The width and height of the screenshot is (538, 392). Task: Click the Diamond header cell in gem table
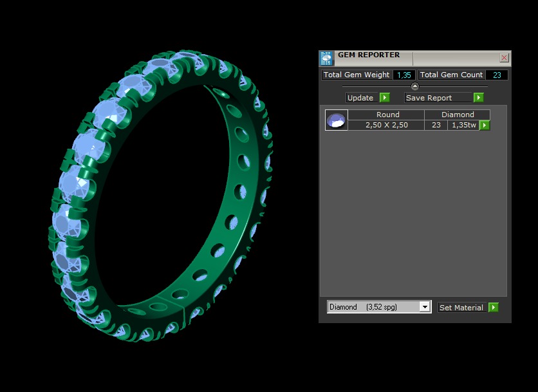point(458,115)
